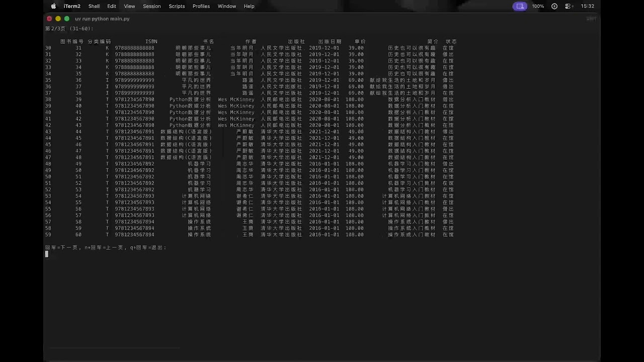The height and width of the screenshot is (362, 644).
Task: Click '献给我生活的土地和岁月' in the row with ID 36
Action: click(x=403, y=80)
